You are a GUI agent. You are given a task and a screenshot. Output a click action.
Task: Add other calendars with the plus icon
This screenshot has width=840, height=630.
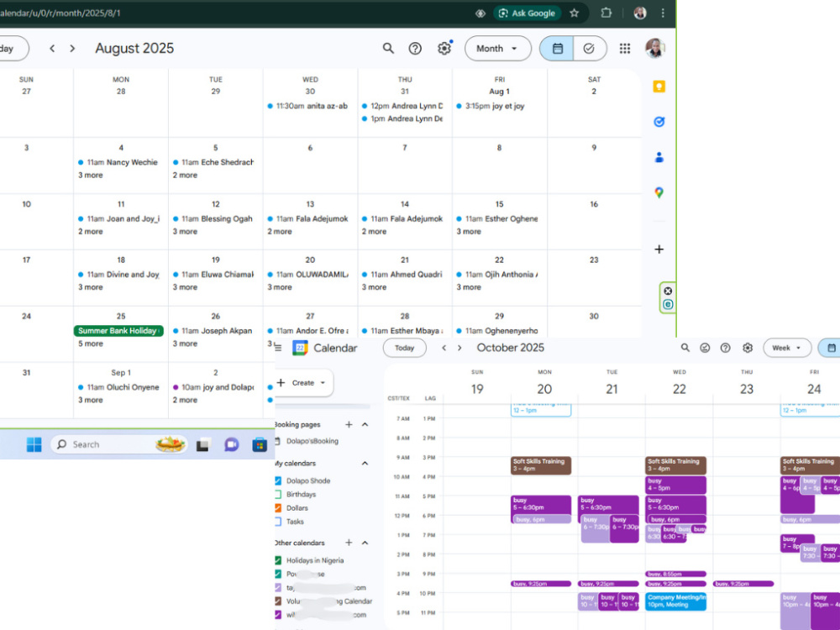tap(349, 543)
